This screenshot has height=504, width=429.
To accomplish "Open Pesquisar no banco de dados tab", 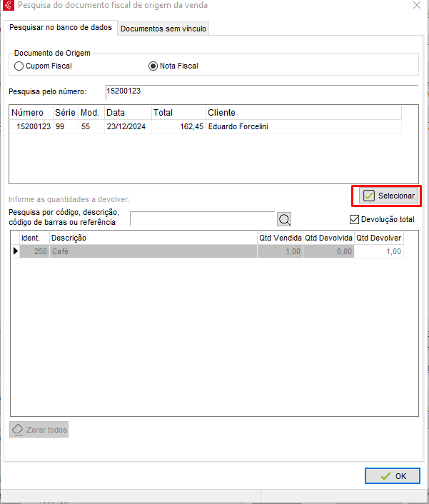I will (61, 28).
